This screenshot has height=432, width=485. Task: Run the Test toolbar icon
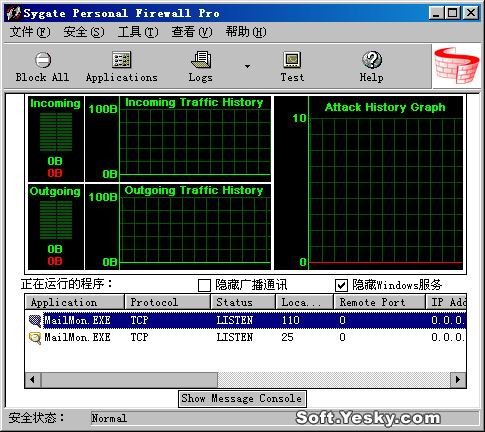292,60
